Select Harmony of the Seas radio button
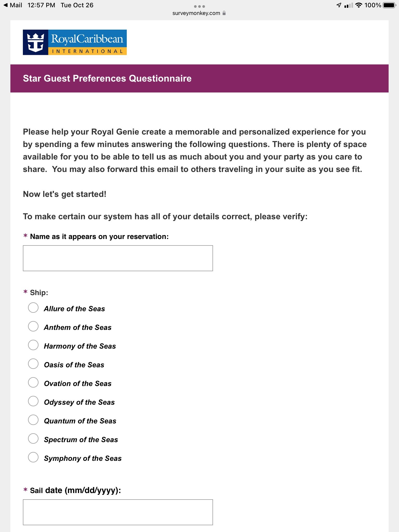The image size is (399, 532). coord(33,345)
